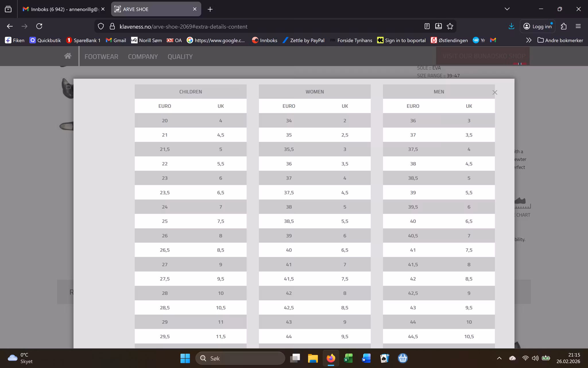The image size is (588, 368).
Task: Click the home icon in site navigation
Action: pos(68,56)
